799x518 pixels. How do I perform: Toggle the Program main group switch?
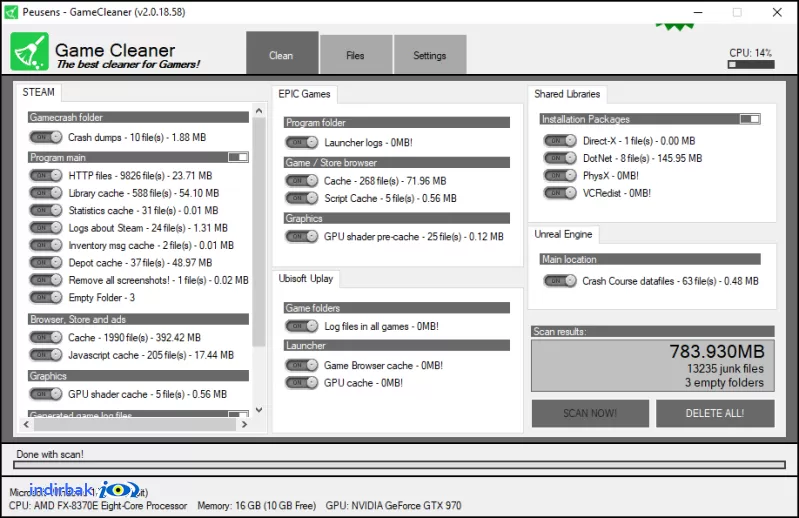[238, 157]
